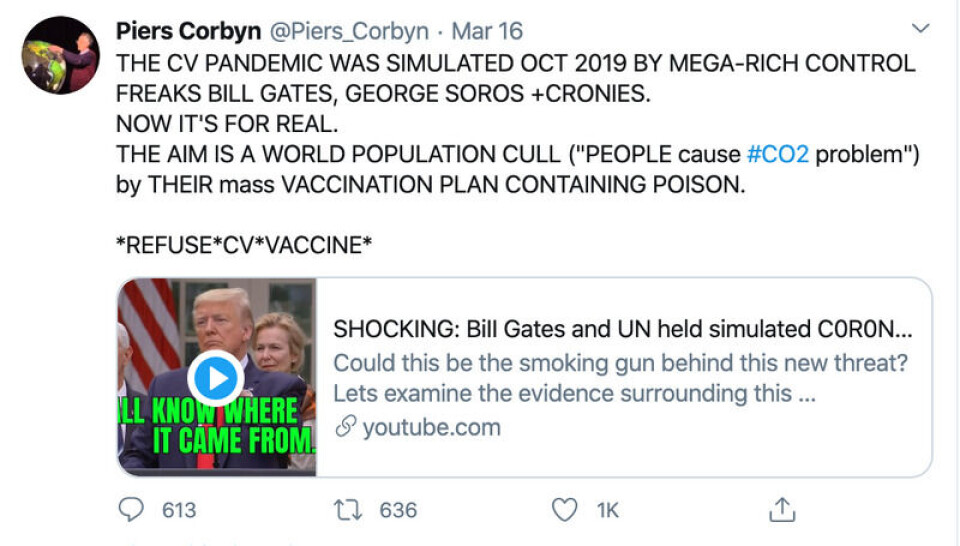Viewport: 960px width, 546px height.
Task: Click the Piers Corbyn display name
Action: pos(186,31)
